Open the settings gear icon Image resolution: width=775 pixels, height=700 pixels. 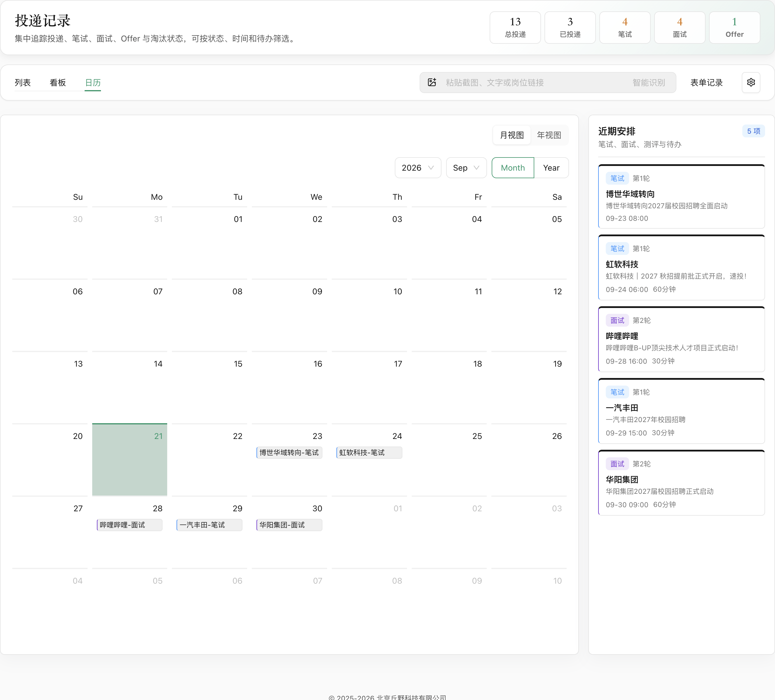click(x=750, y=82)
